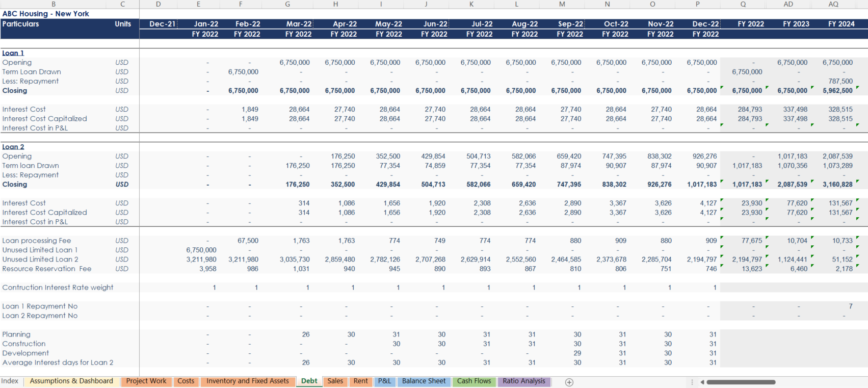
Task: Select the 'Feb-22' month header
Action: coord(248,24)
